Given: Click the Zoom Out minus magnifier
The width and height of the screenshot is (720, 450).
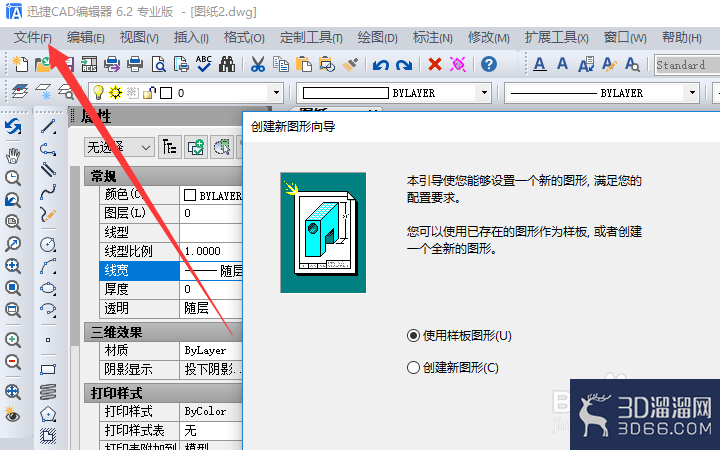Looking at the screenshot, I should (x=13, y=362).
